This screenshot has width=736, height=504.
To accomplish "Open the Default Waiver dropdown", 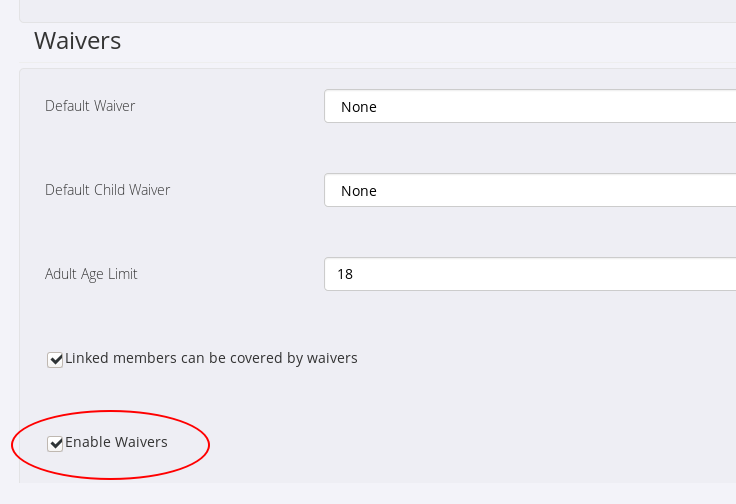I will coord(530,106).
